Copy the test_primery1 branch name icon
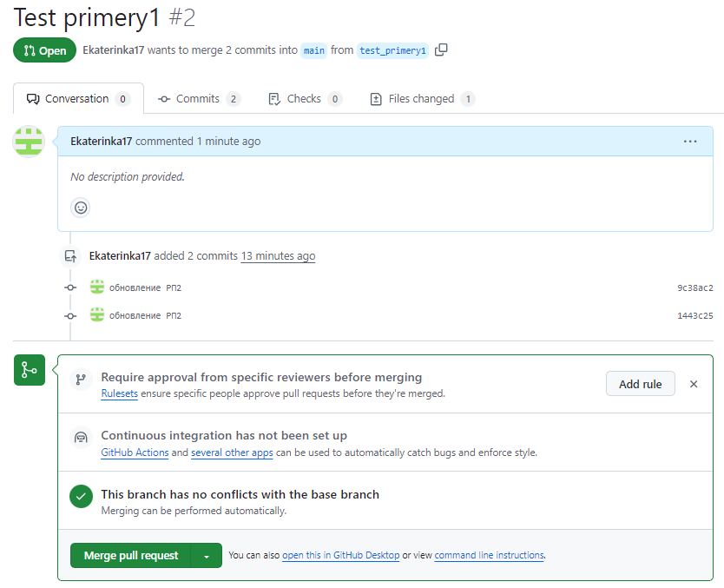 441,50
